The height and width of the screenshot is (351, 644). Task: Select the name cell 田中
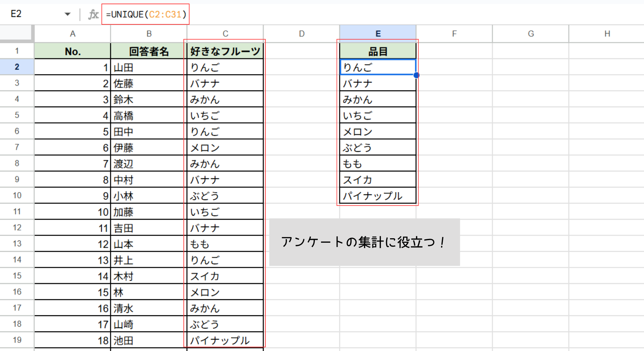point(149,131)
